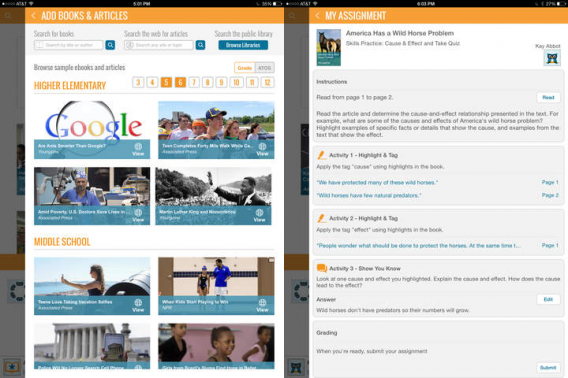Open highlight "Wild horses have few natural predators"
Viewport: 568px width, 378px height.
pyautogui.click(x=369, y=195)
